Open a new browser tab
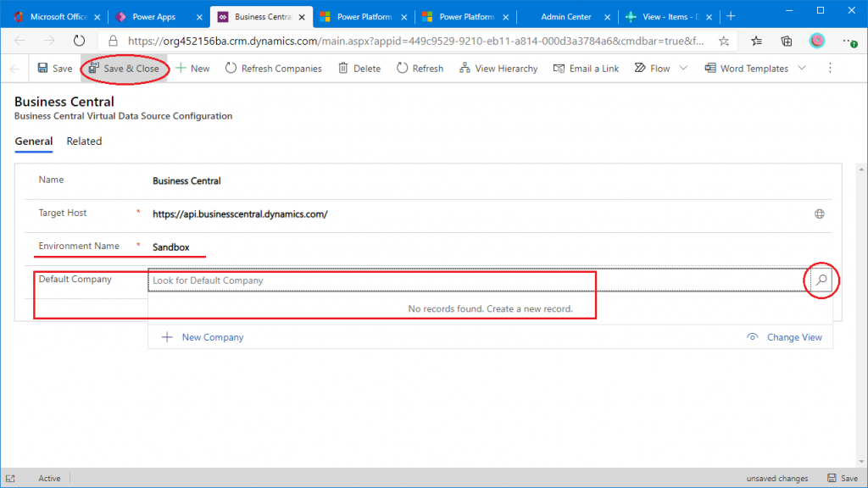 [x=731, y=17]
